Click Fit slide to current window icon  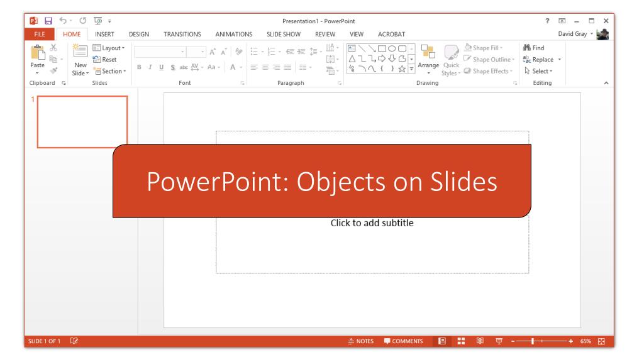pyautogui.click(x=601, y=341)
